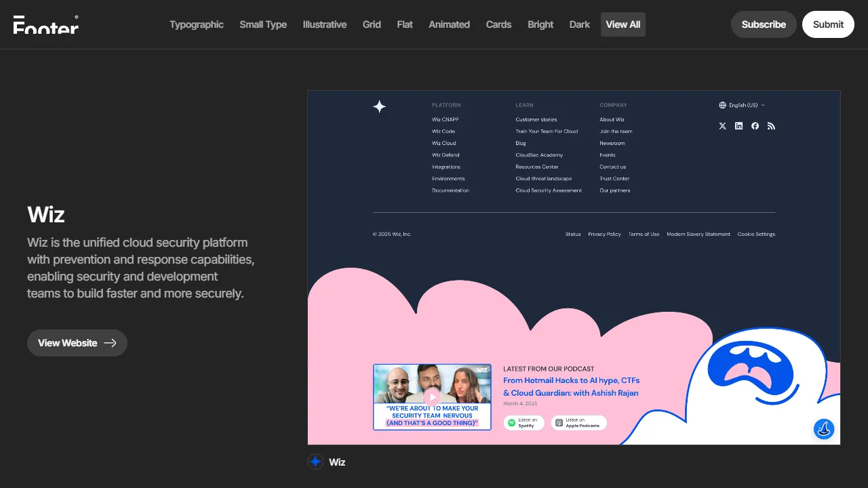Screen dimensions: 868x488
Task: Click the 'LATEST FROM OUR PODCAST' label
Action: [x=549, y=369]
